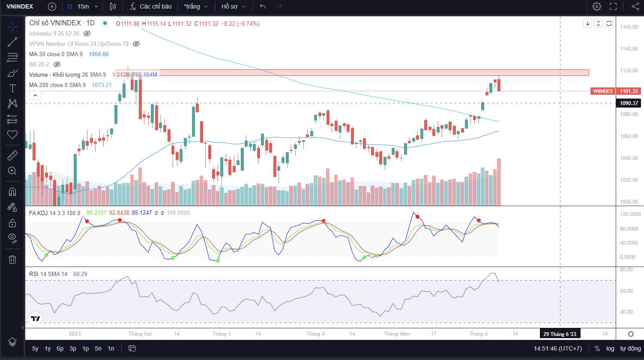Open the heart icons tool
Screen dimensions: 644x360
pos(12,135)
